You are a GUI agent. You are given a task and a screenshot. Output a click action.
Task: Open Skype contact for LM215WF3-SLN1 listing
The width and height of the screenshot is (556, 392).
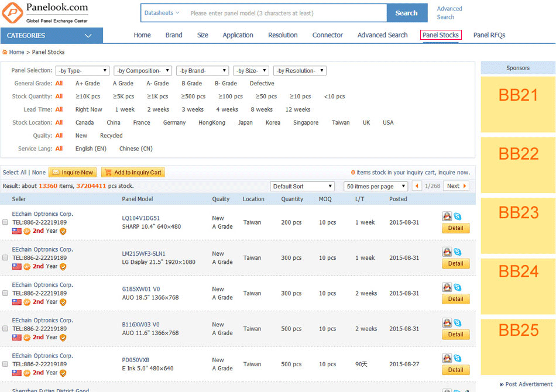pyautogui.click(x=457, y=252)
